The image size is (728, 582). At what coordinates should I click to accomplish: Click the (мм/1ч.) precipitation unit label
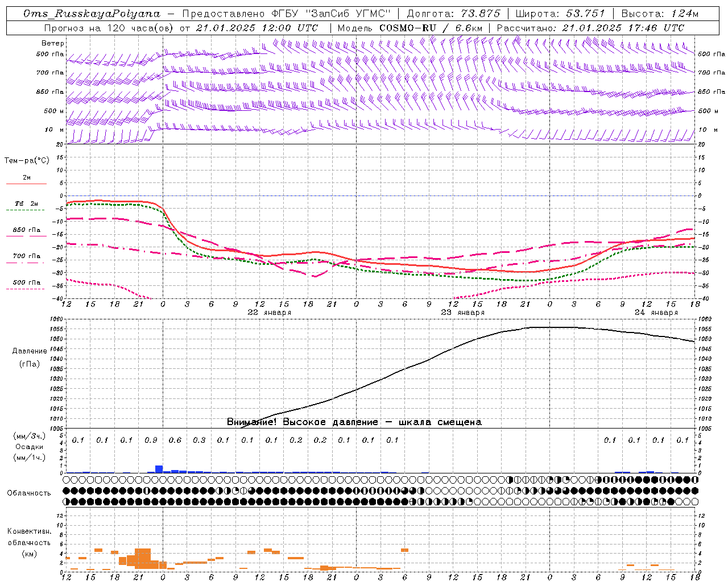[x=30, y=458]
